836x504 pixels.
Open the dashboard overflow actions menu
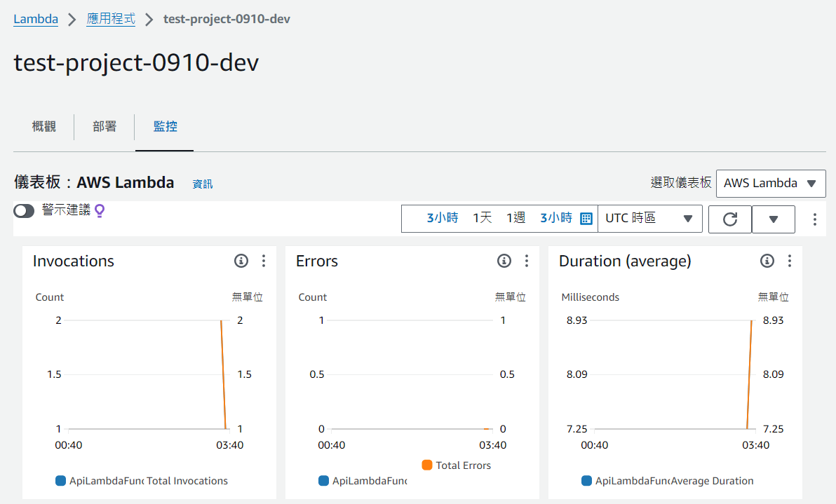pyautogui.click(x=814, y=219)
